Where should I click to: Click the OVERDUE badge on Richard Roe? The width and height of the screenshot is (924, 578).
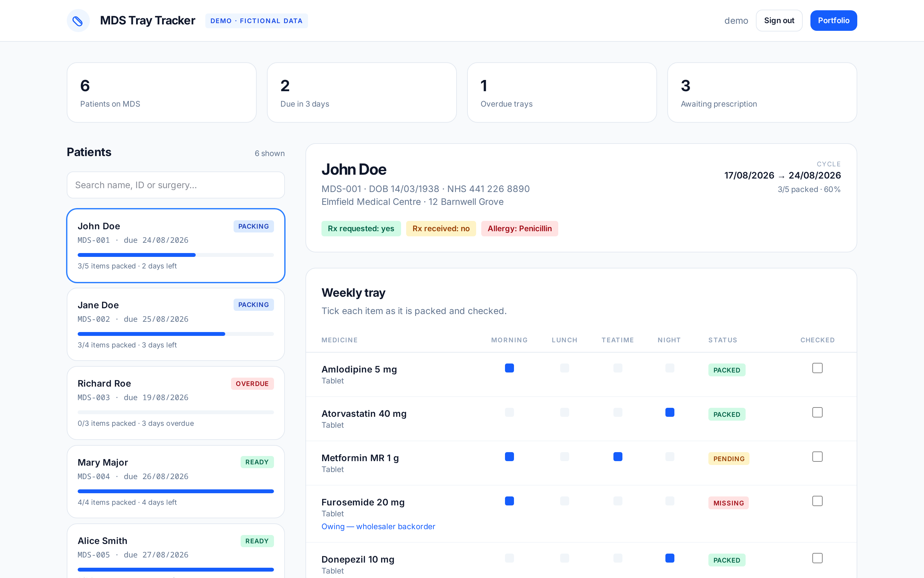[252, 384]
